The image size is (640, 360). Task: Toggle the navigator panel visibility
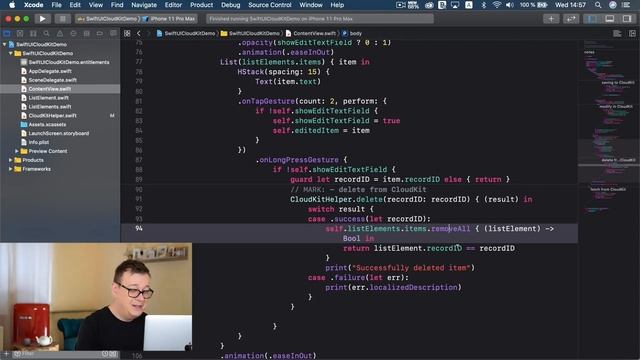591,19
